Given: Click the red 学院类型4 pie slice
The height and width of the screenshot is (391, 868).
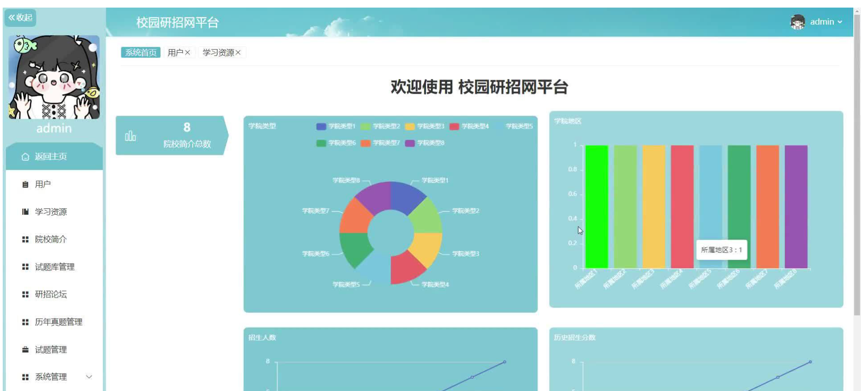Looking at the screenshot, I should 404,268.
